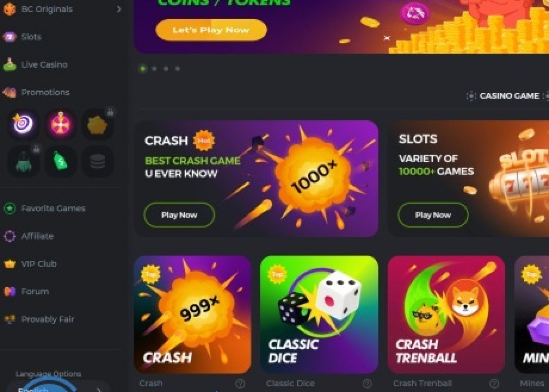
Task: Click the gray coin stack icon
Action: (x=97, y=161)
